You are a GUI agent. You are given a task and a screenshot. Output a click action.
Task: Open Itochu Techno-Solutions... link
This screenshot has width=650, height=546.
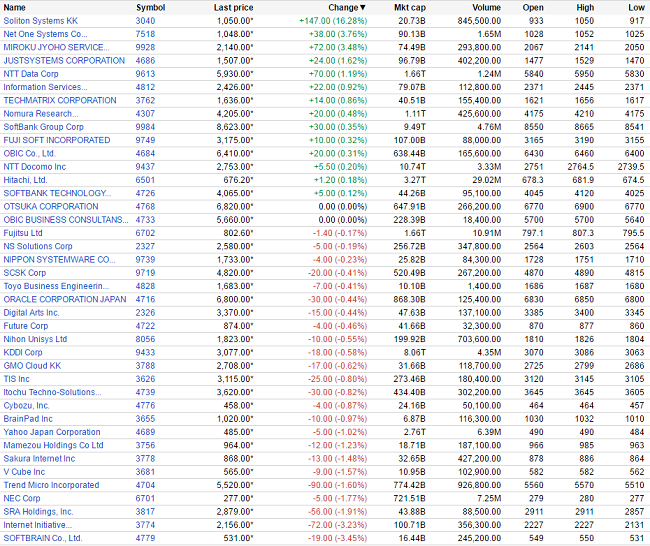click(x=52, y=392)
